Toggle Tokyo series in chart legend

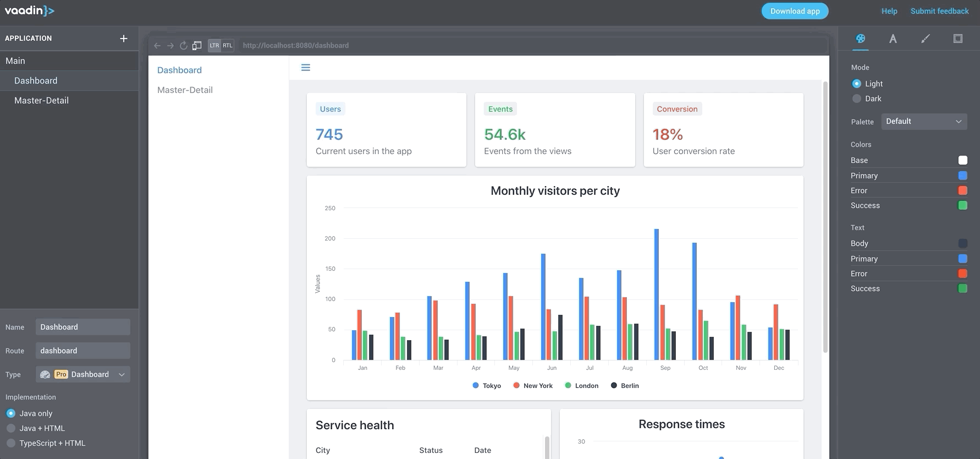[487, 386]
